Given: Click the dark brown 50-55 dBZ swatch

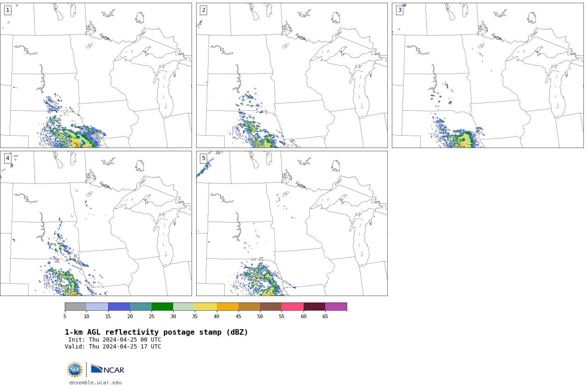Looking at the screenshot, I should click(271, 307).
